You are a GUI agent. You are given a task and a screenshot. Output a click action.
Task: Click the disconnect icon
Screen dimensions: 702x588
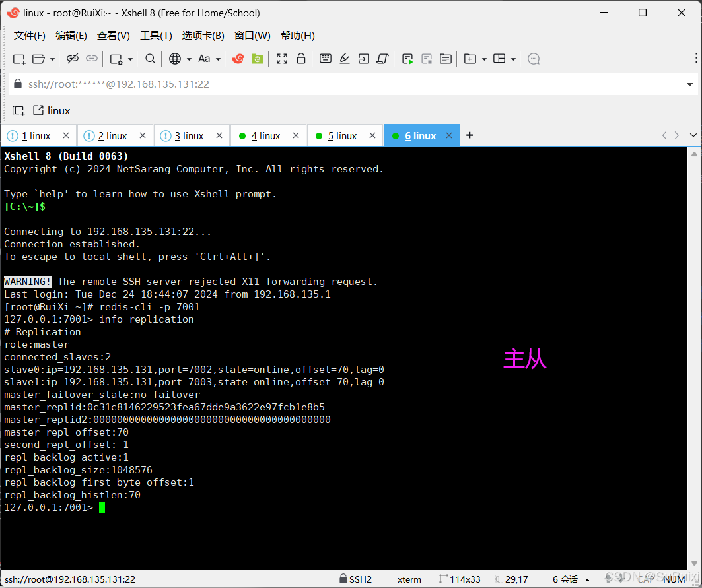pos(73,59)
